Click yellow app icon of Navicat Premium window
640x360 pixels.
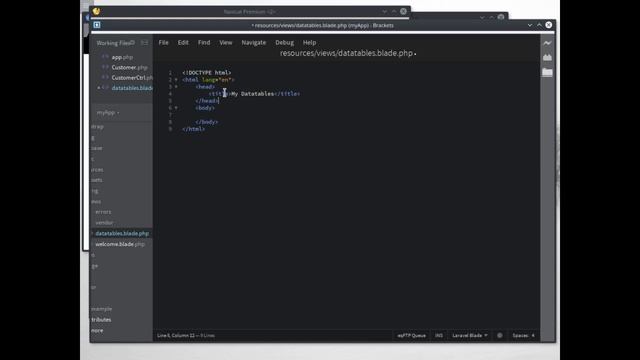tap(96, 11)
